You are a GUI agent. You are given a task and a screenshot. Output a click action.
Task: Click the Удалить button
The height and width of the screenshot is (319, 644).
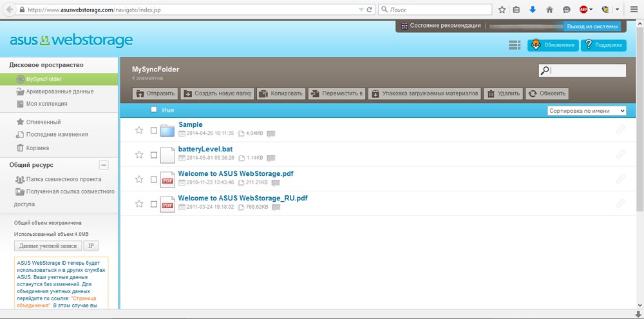pyautogui.click(x=504, y=93)
